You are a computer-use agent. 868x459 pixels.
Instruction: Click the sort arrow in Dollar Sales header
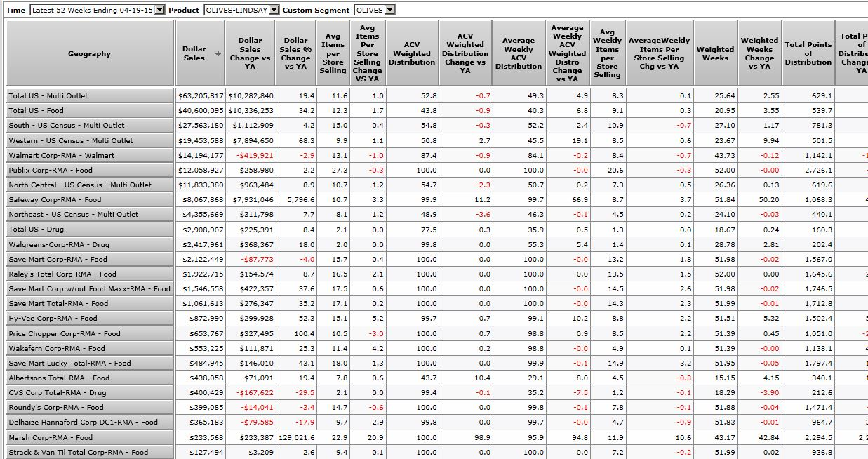(x=218, y=54)
